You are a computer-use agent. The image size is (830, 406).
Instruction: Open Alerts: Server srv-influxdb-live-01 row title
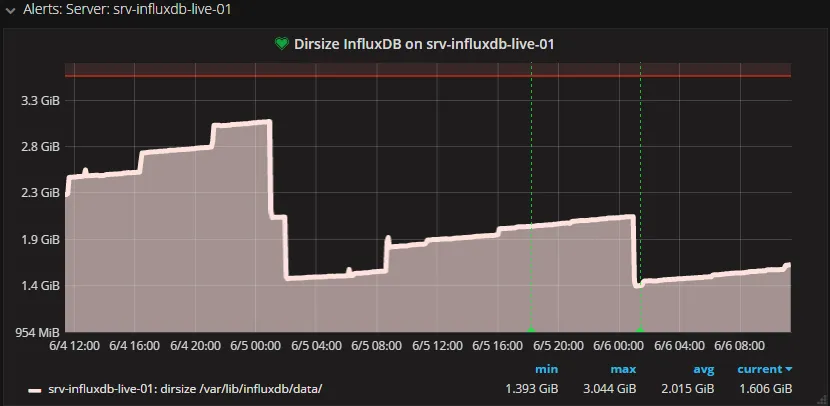[127, 10]
